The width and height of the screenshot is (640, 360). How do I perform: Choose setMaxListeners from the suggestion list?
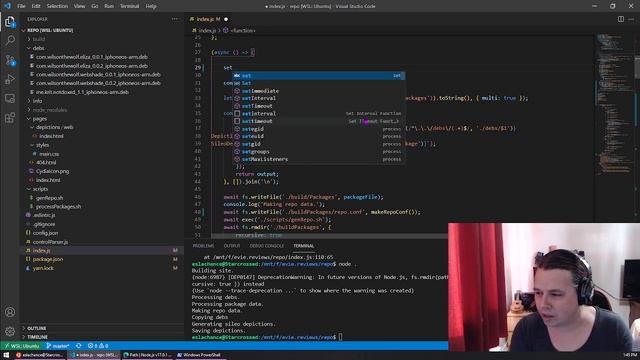pos(319,160)
